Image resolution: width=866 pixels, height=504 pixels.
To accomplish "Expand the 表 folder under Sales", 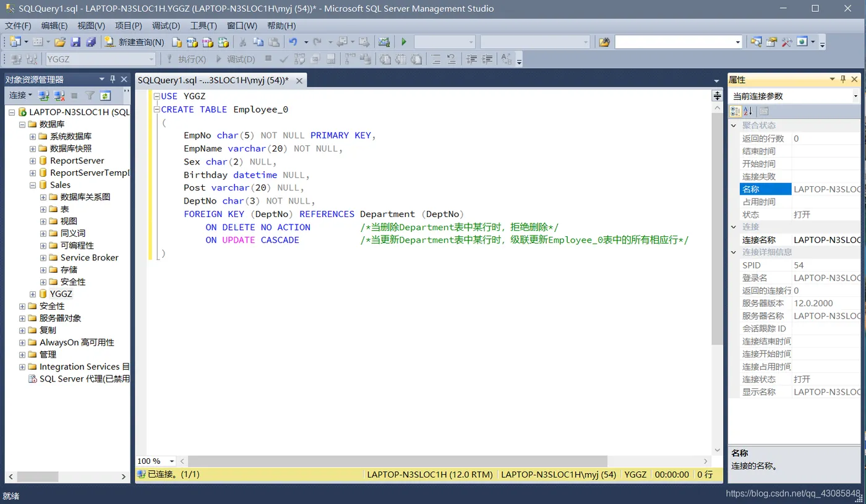I will tap(43, 209).
